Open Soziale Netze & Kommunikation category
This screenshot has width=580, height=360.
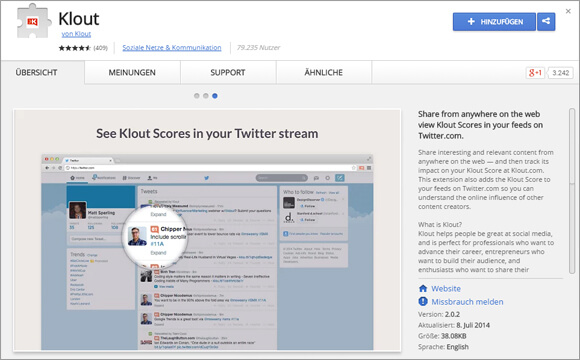click(x=172, y=47)
